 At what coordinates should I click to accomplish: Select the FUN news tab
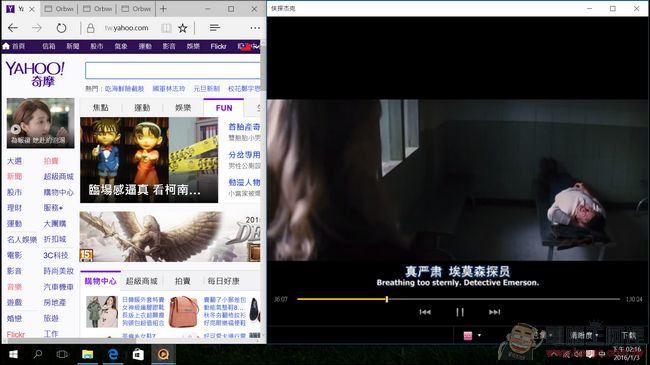tap(224, 108)
